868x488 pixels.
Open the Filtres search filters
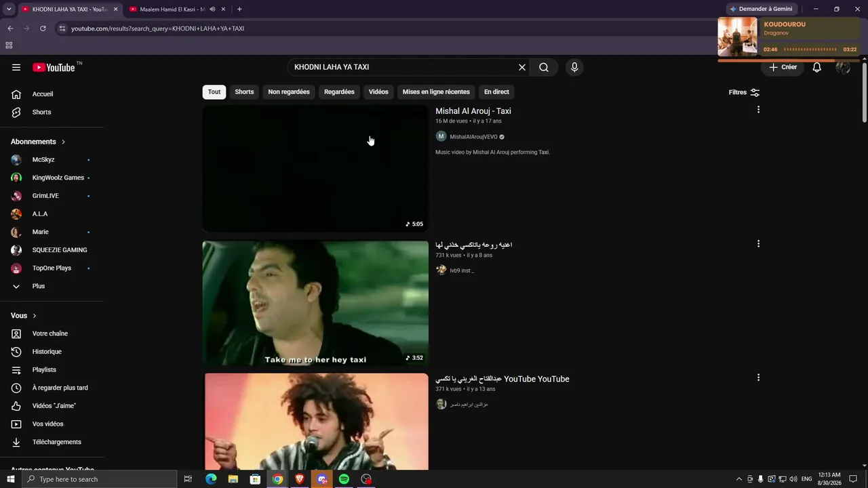[x=744, y=92]
